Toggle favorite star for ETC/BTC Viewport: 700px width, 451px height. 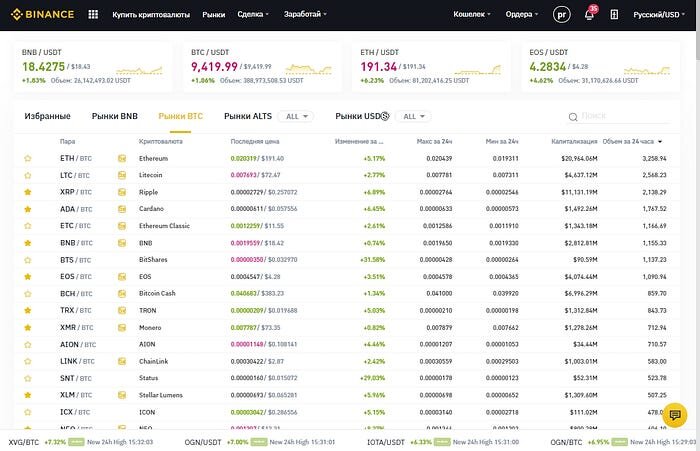(28, 226)
